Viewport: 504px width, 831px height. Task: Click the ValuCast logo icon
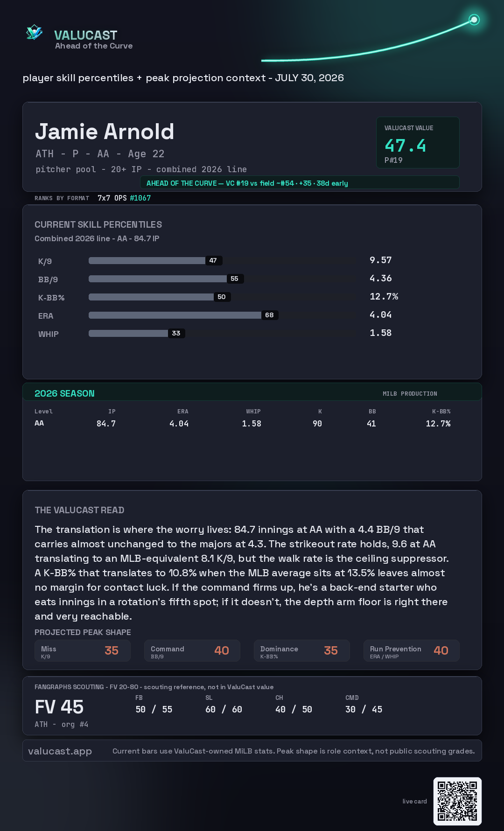point(35,32)
